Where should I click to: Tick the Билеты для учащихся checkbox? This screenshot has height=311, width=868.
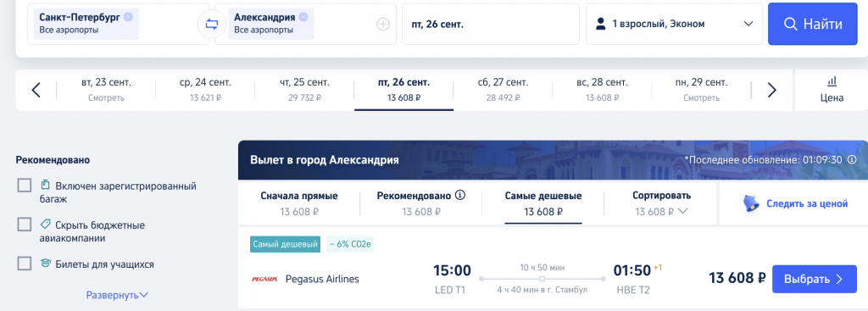(x=25, y=264)
